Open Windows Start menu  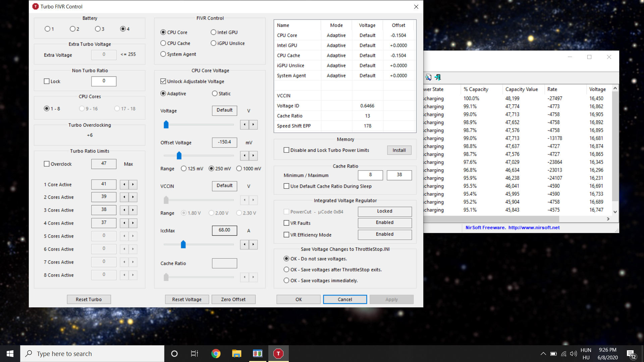click(10, 354)
